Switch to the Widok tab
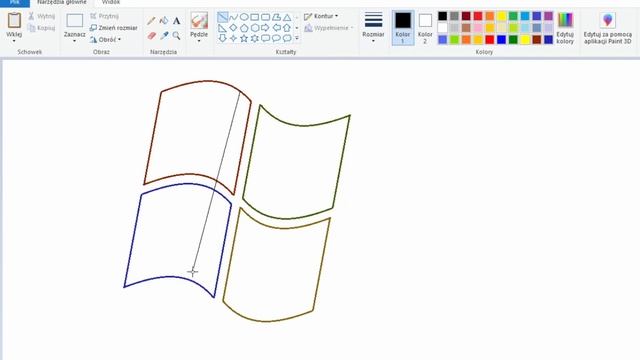 [111, 2]
